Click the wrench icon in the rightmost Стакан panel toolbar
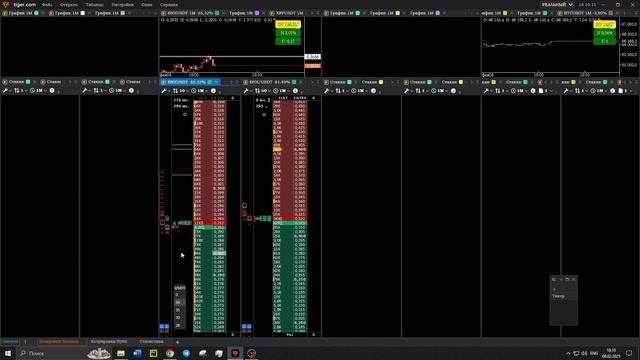 tap(566, 91)
